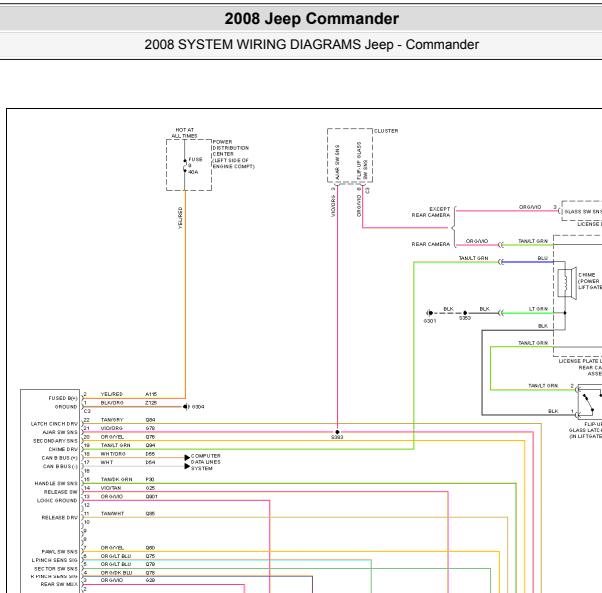Screen dimensions: 602x593
Task: Click the 'REAR SW MUX' pin label
Action: (x=59, y=584)
